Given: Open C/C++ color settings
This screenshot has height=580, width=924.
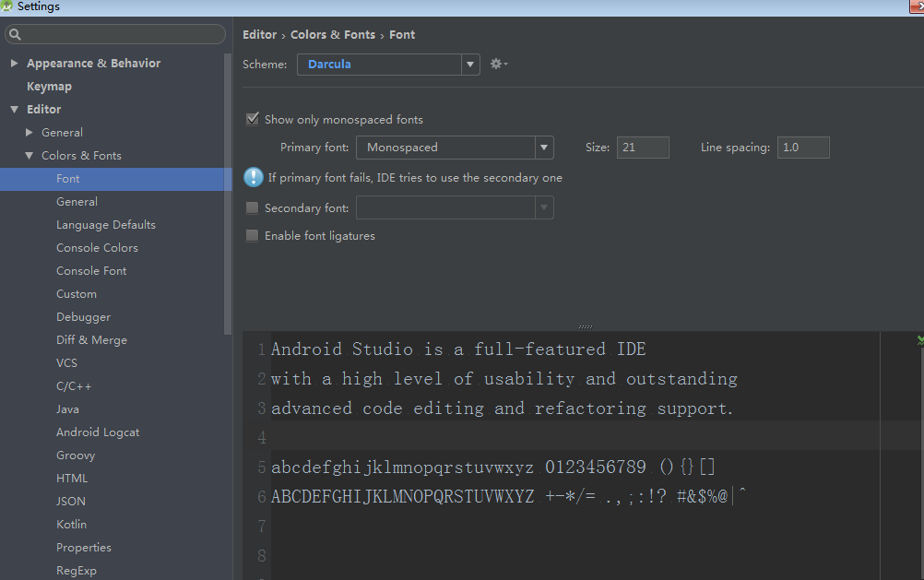Looking at the screenshot, I should pos(74,386).
